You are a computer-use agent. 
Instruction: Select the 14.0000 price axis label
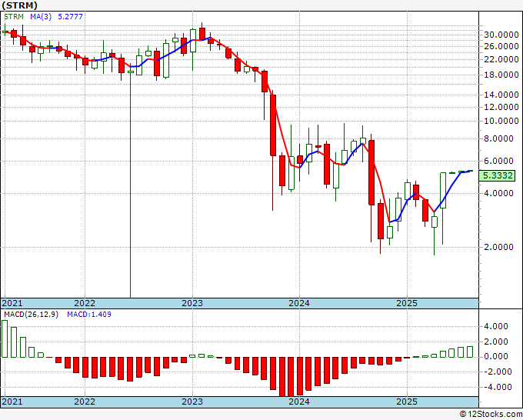click(x=501, y=95)
